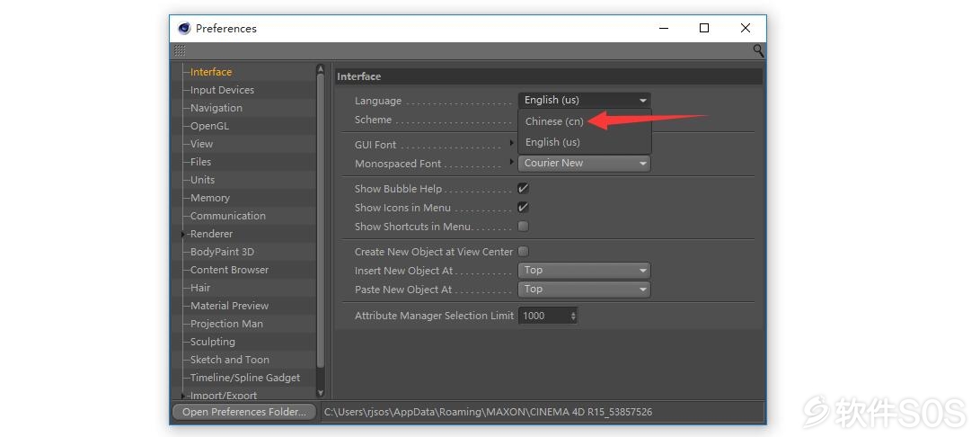Select OpenGL in the category list
The image size is (980, 437).
pyautogui.click(x=209, y=126)
